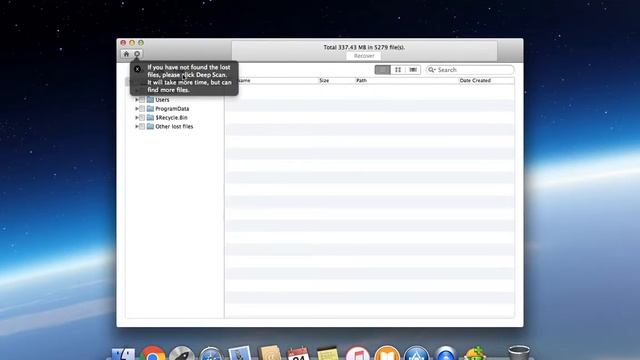The image size is (640, 360).
Task: Focus the Search input field
Action: pos(470,70)
